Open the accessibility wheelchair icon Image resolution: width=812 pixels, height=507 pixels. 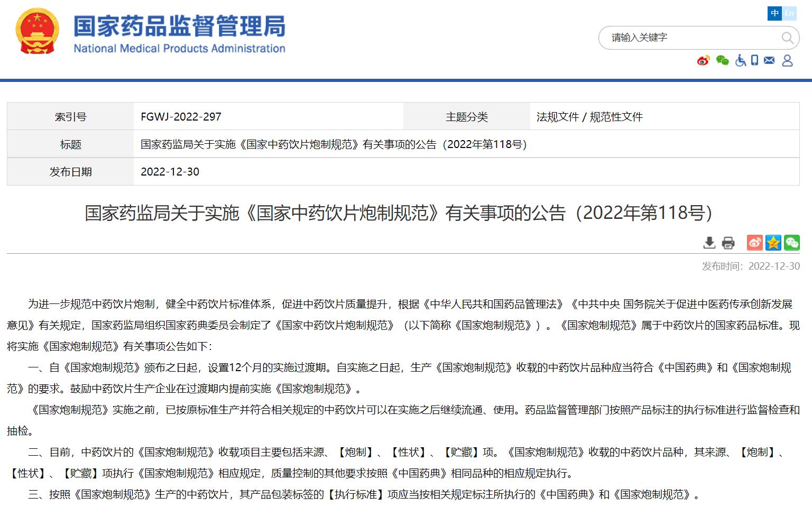(x=741, y=61)
